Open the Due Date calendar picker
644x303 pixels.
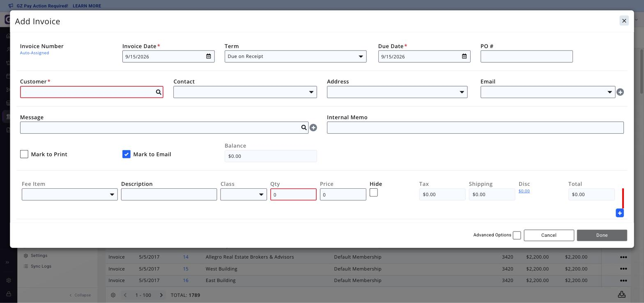click(x=464, y=56)
